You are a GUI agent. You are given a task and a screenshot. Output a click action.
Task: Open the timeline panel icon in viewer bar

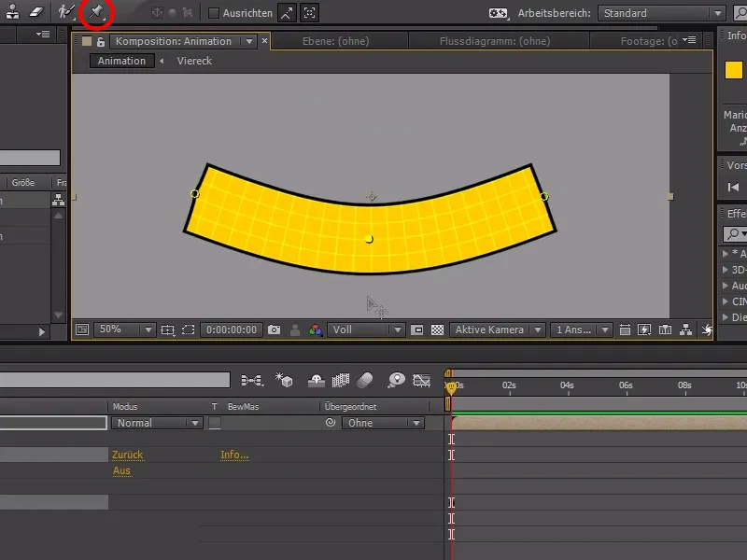point(665,329)
